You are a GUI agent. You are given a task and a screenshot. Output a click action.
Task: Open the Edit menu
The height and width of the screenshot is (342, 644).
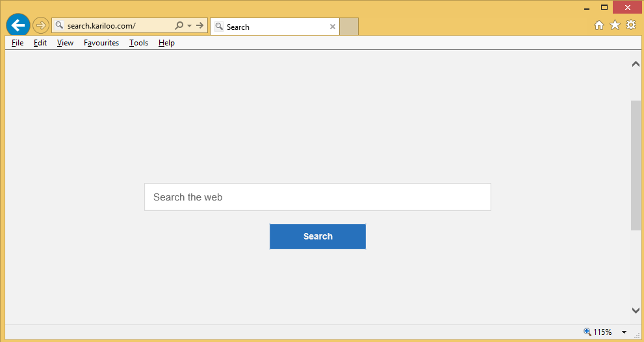click(x=40, y=43)
